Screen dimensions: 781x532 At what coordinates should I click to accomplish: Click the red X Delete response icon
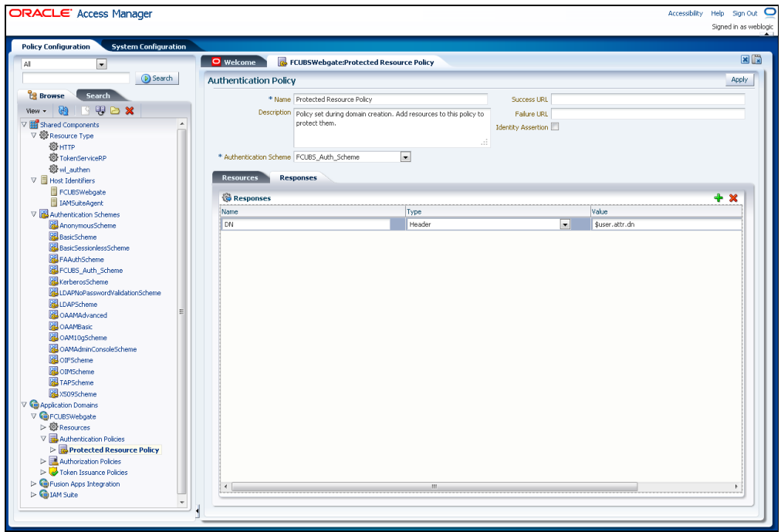(733, 198)
